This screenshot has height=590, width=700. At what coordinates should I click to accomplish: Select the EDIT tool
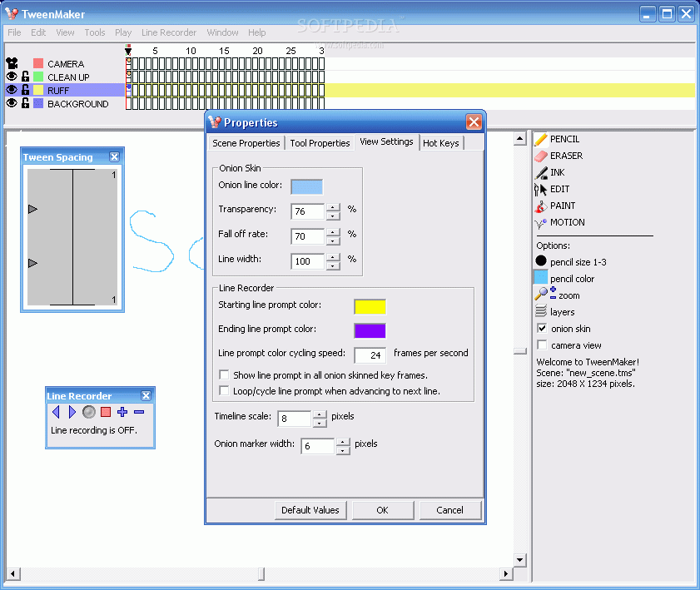click(x=552, y=189)
